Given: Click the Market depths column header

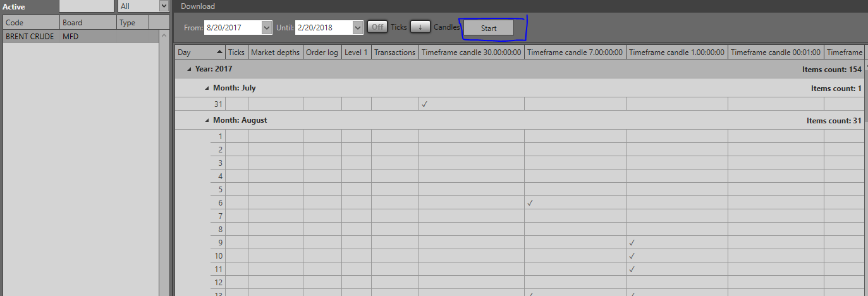Looking at the screenshot, I should [x=276, y=52].
